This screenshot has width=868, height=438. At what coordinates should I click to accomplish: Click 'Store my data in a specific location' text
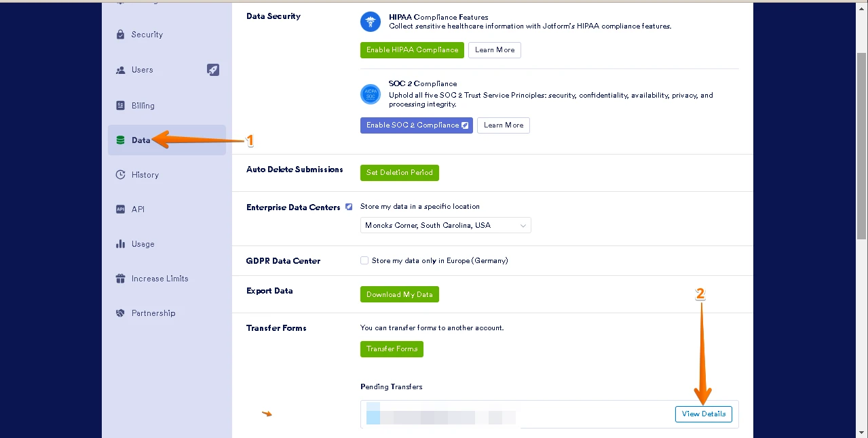click(x=420, y=207)
